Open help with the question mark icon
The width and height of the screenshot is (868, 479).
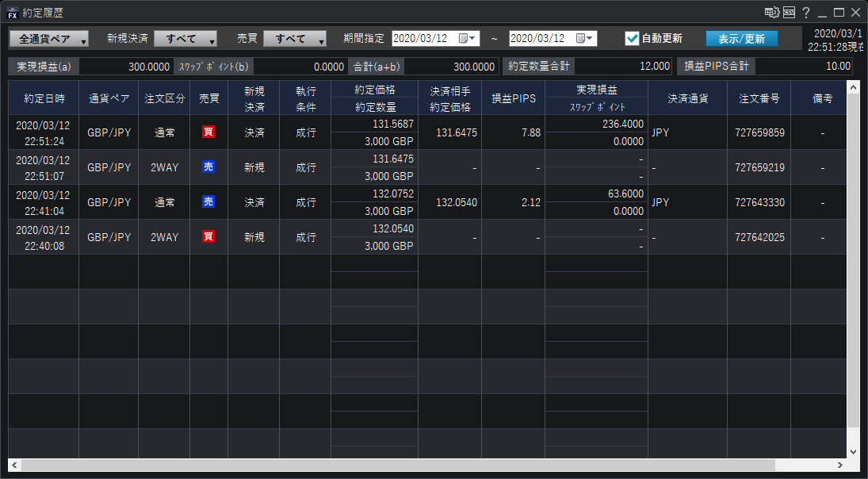tap(806, 13)
